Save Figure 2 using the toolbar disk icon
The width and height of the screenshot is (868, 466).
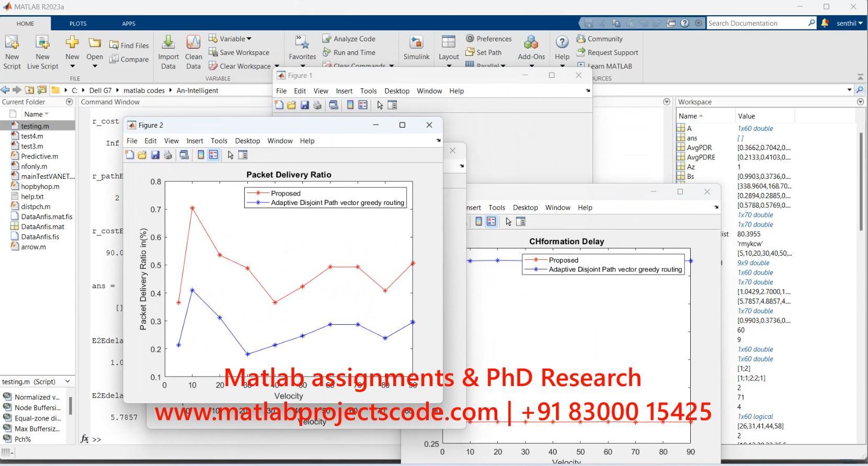(x=155, y=155)
